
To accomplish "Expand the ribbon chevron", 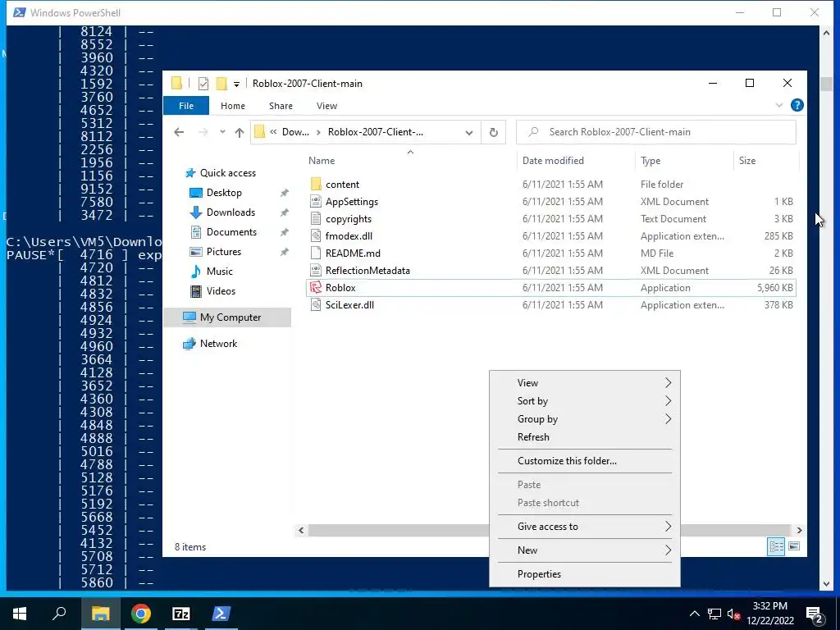I will coord(779,106).
